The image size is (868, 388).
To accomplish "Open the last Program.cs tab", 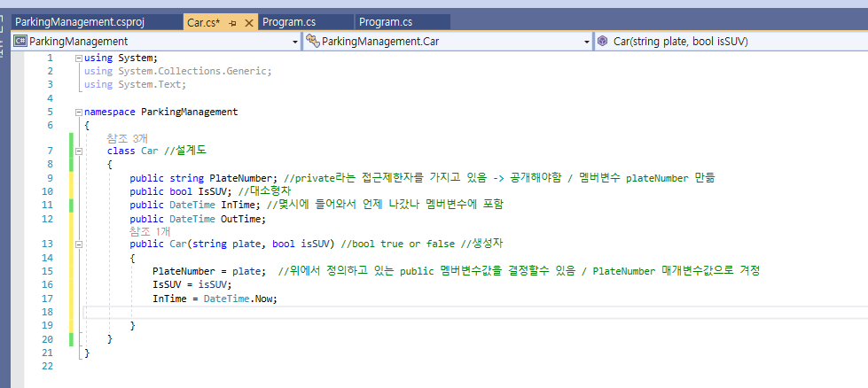I will (386, 23).
